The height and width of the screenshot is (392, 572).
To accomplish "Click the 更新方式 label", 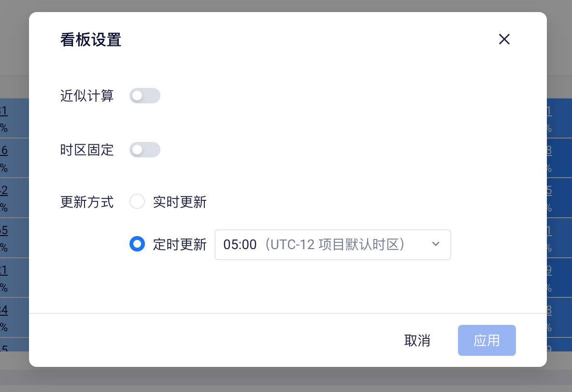I will coord(87,202).
